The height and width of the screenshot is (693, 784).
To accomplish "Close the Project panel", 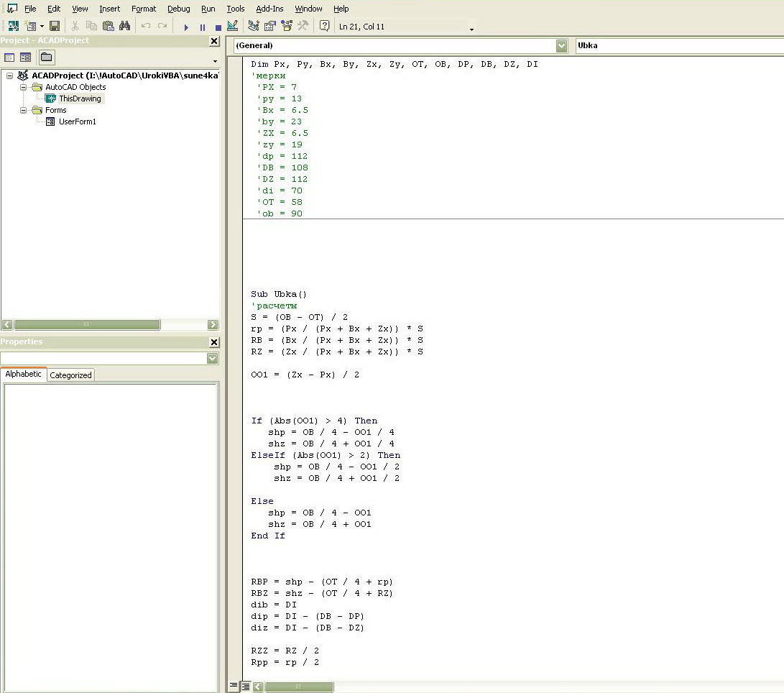I will click(213, 41).
